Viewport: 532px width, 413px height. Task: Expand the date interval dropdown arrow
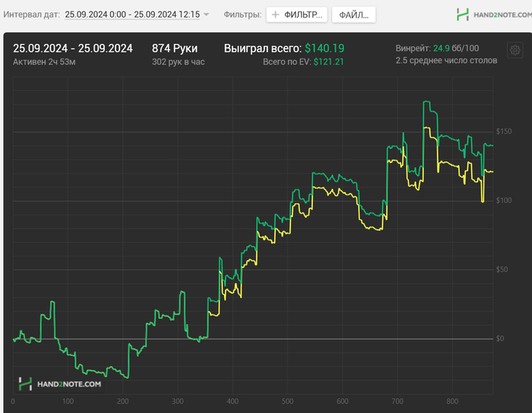pyautogui.click(x=206, y=14)
